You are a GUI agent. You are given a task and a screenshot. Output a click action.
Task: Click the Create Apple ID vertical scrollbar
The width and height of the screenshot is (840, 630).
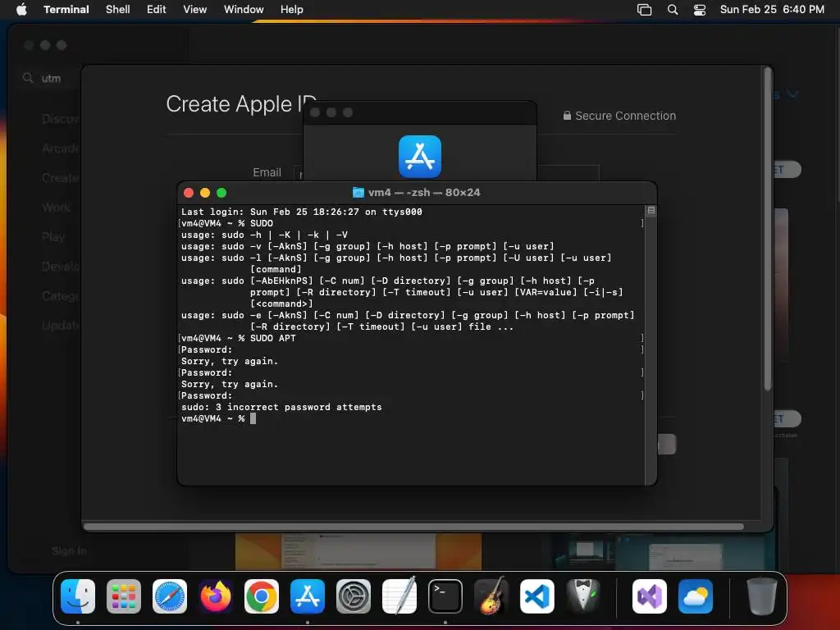coord(767,231)
